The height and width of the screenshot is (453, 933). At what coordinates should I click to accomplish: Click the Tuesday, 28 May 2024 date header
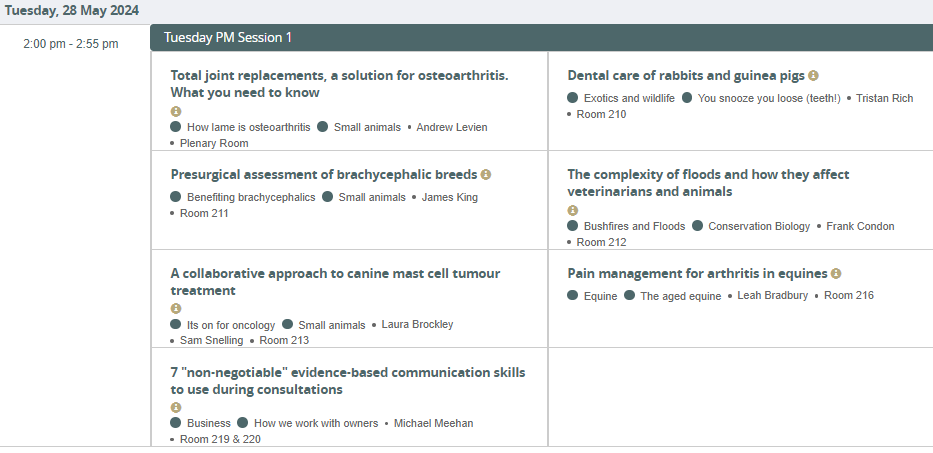(72, 11)
